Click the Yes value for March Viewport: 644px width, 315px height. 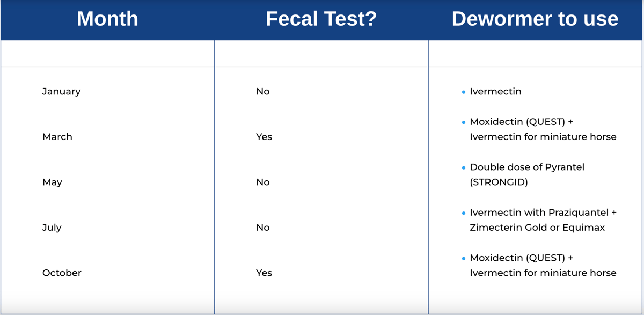(264, 137)
